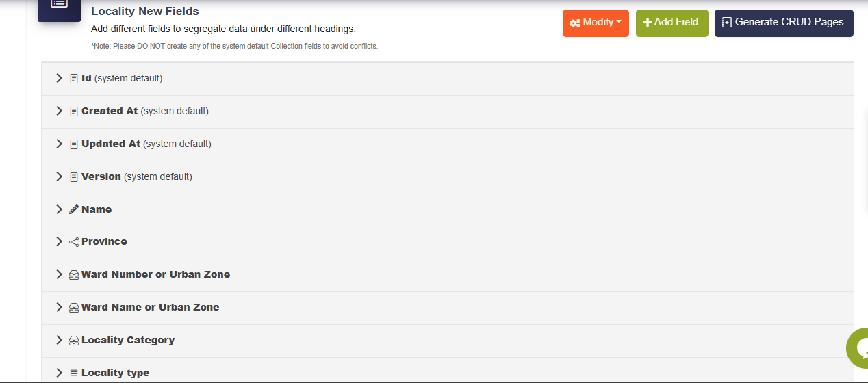868x383 pixels.
Task: Click the Add Field button
Action: pyautogui.click(x=672, y=23)
